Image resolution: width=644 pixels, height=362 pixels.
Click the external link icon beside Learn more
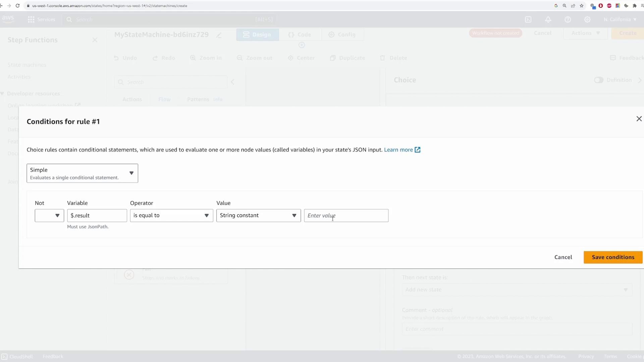(418, 150)
